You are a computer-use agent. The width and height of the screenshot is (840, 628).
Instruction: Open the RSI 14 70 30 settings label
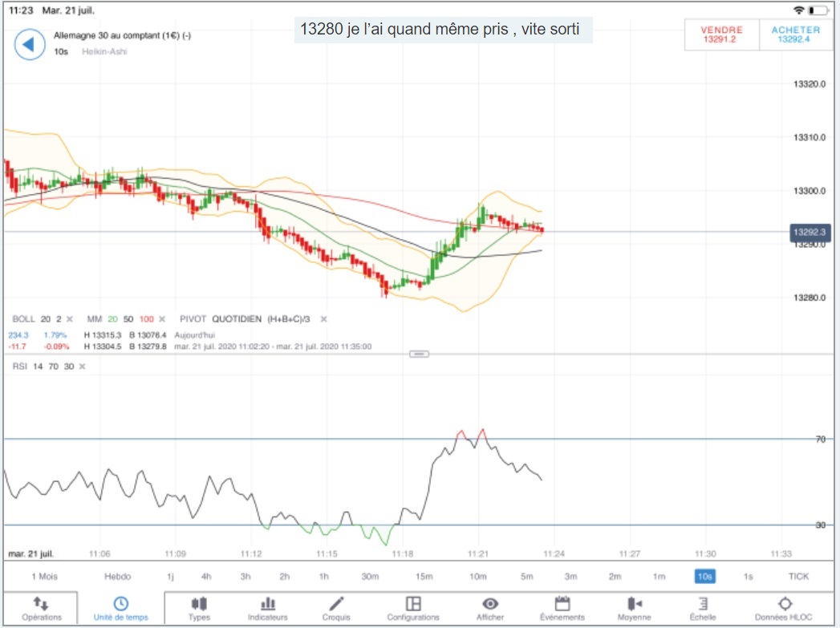pos(43,367)
